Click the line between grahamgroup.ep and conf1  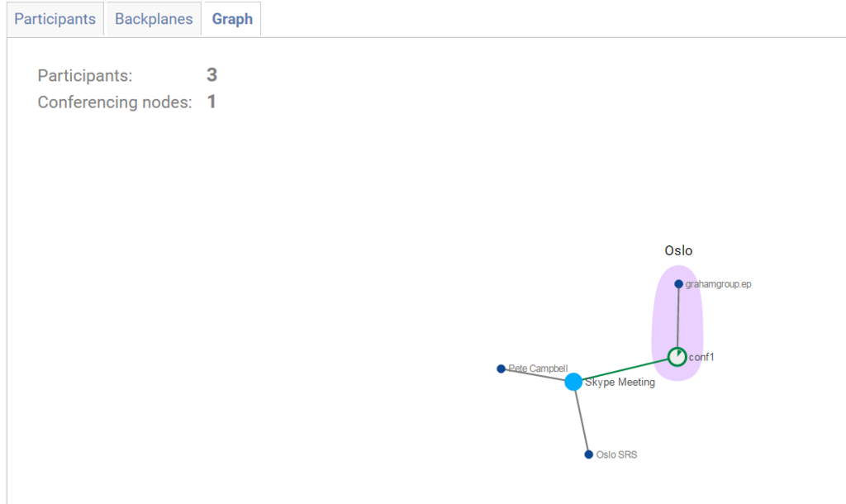(x=678, y=317)
